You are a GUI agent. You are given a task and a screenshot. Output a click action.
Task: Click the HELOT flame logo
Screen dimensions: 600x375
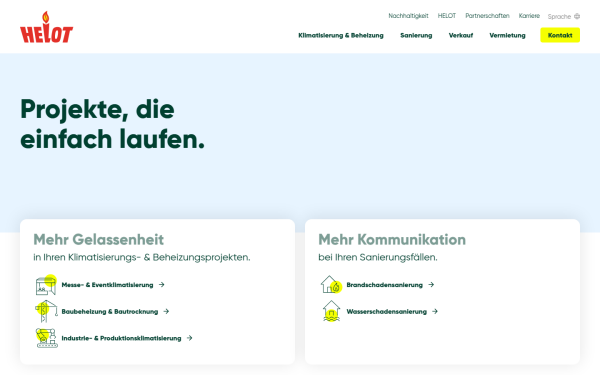coord(46,27)
